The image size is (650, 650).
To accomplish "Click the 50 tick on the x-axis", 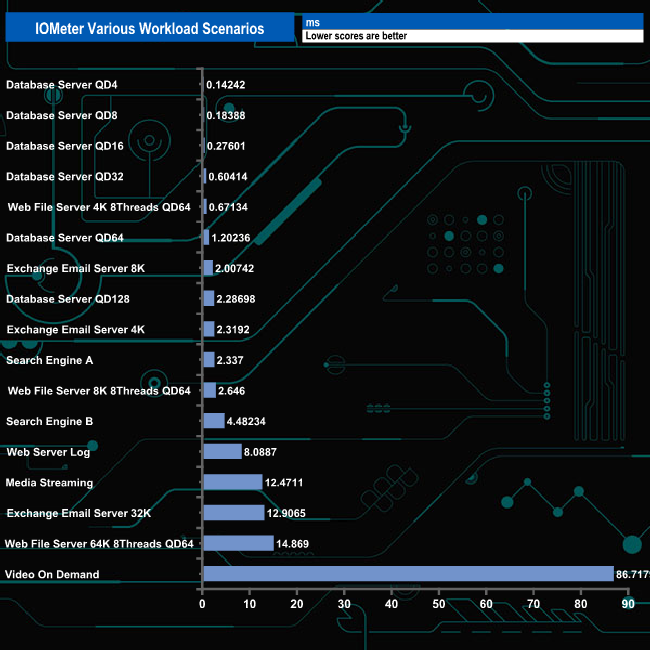I will 439,603.
